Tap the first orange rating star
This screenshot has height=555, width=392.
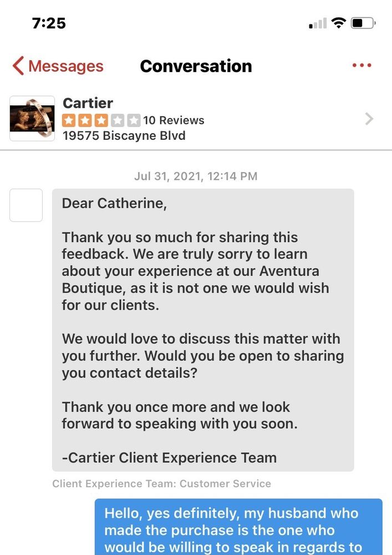(69, 120)
